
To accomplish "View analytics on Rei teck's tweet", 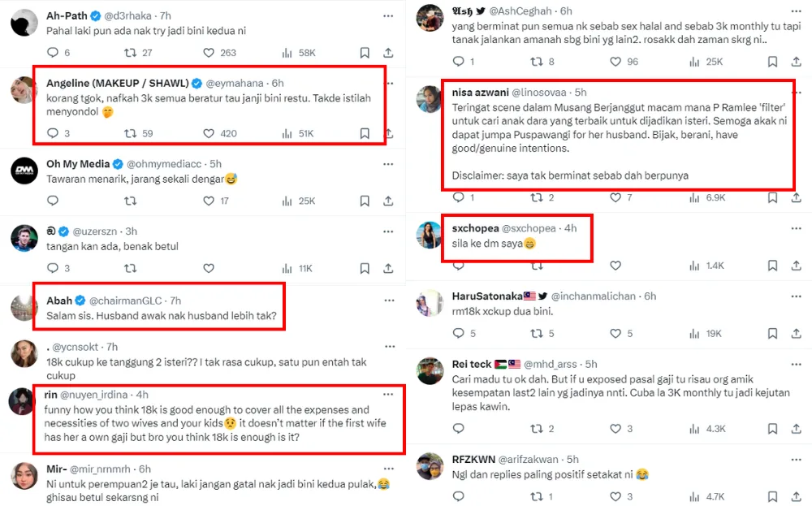I will 689,429.
